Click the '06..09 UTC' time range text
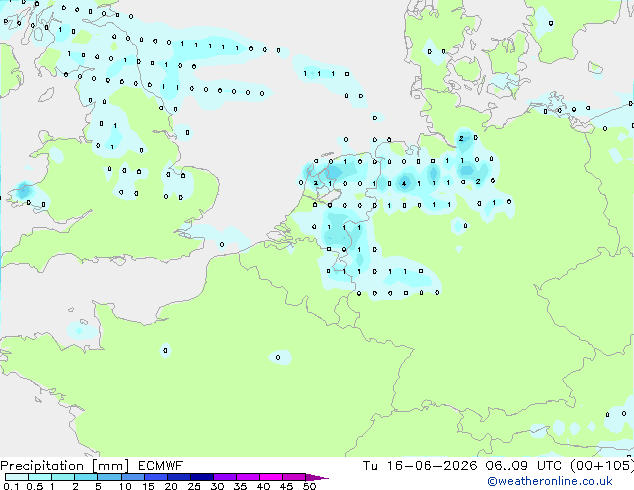634x490 pixels. [524, 466]
